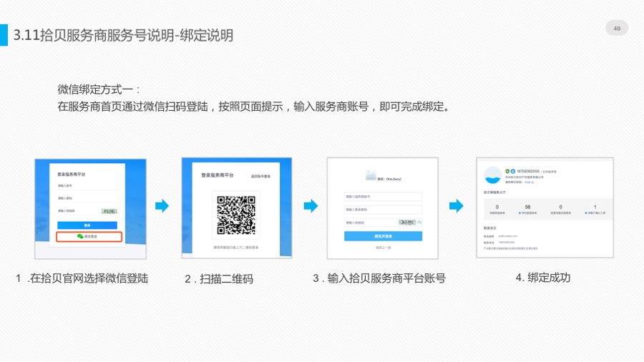This screenshot has height=362, width=644.
Task: Click the green shield badge icon in step 4
Action: (x=507, y=171)
